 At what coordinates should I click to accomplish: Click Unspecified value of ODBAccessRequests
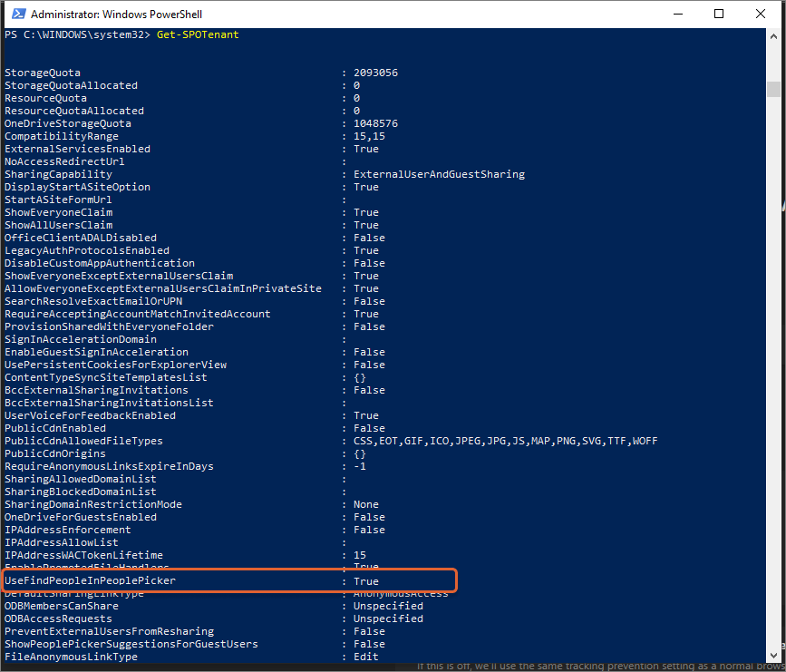coord(389,618)
